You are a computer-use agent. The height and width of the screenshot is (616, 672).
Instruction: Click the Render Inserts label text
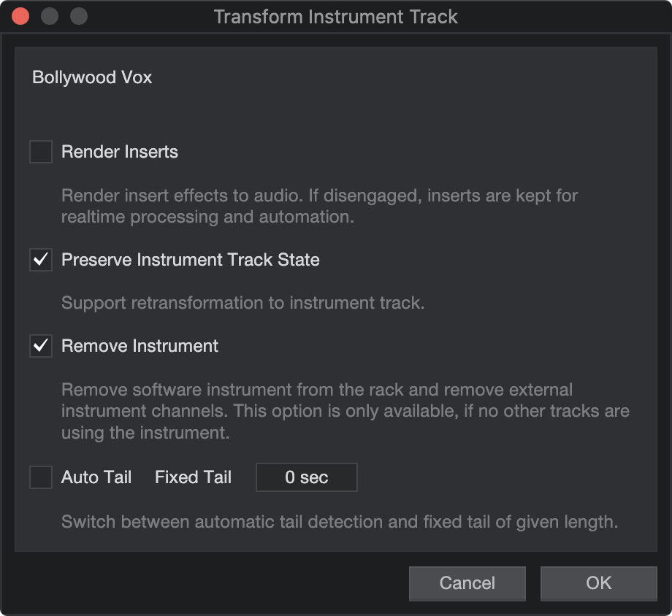120,152
